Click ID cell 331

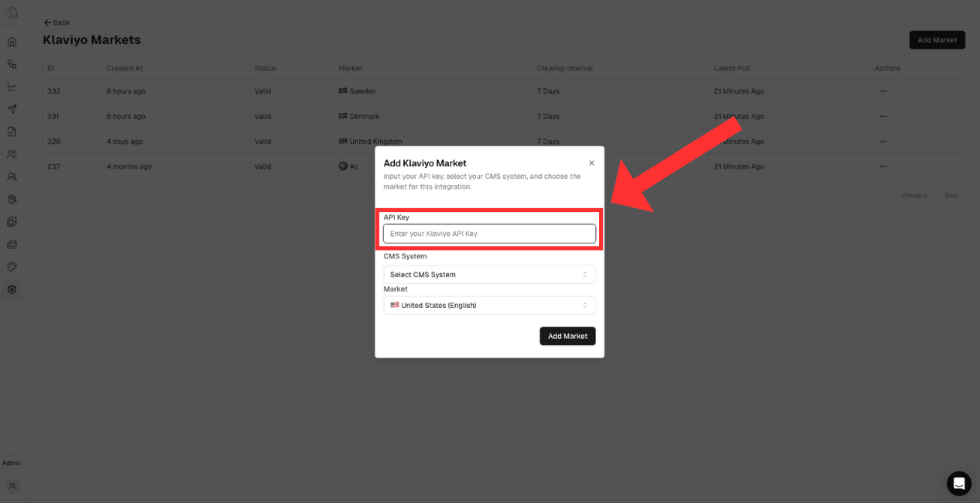[x=53, y=116]
